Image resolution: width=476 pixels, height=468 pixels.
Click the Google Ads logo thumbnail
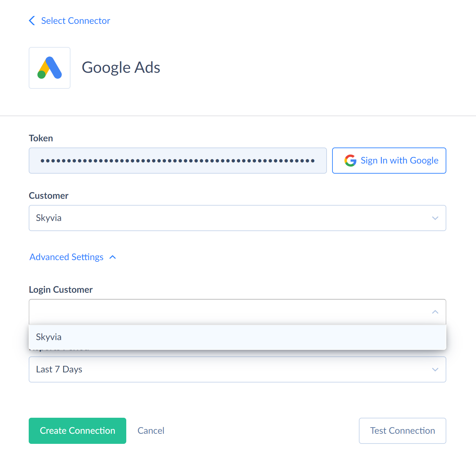50,68
